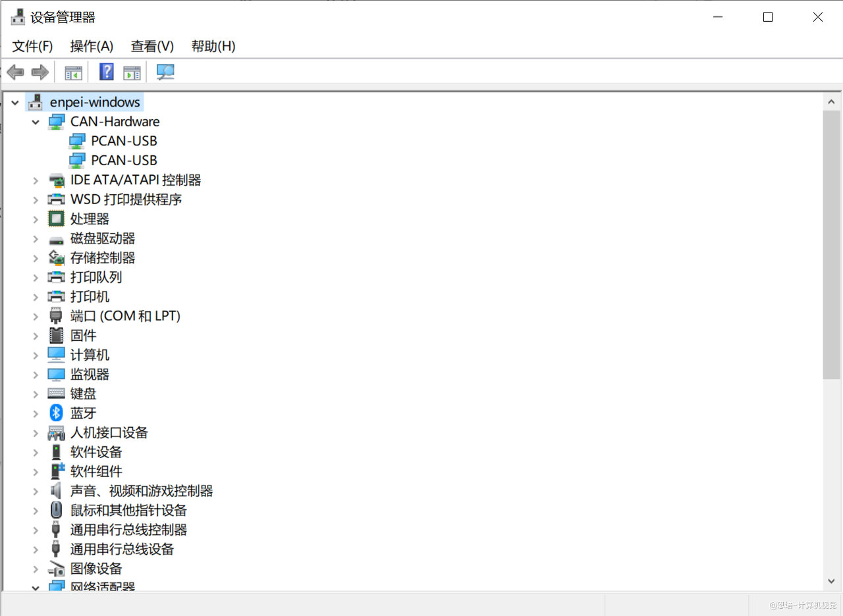The image size is (843, 616).
Task: Select the 软件设备 tree row
Action: (x=96, y=452)
